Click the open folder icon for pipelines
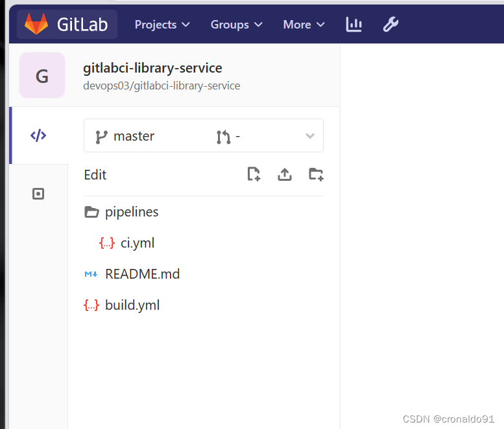 pyautogui.click(x=91, y=212)
